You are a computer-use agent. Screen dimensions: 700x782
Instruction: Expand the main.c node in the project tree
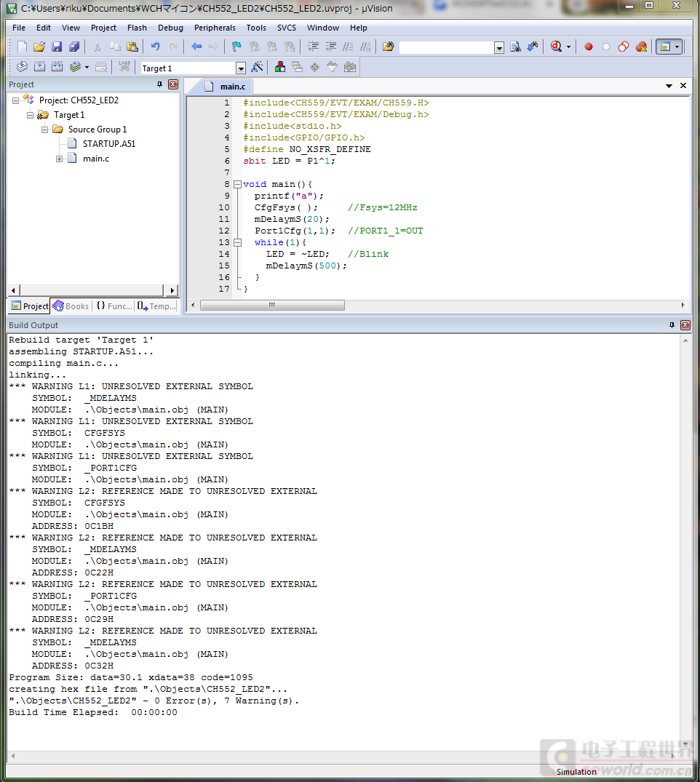pos(59,159)
